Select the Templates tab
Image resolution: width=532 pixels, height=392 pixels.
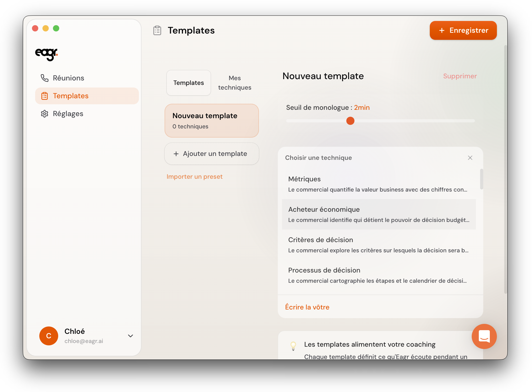click(188, 83)
